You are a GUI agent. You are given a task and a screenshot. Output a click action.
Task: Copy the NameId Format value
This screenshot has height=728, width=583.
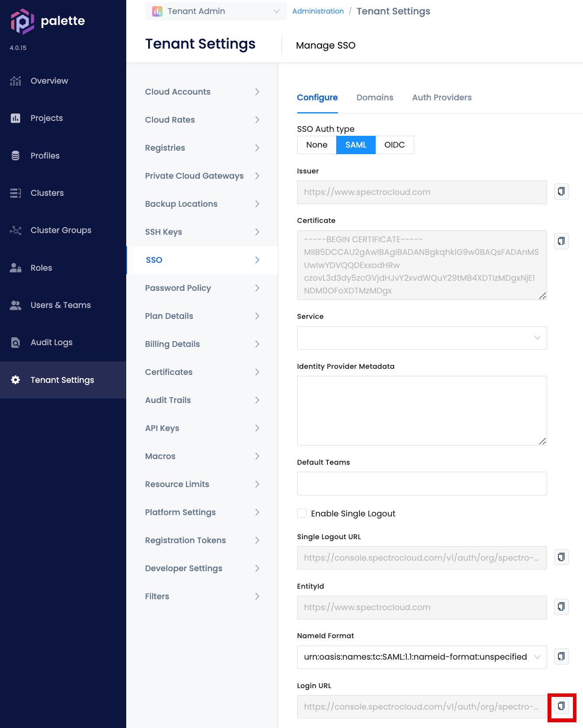[561, 656]
